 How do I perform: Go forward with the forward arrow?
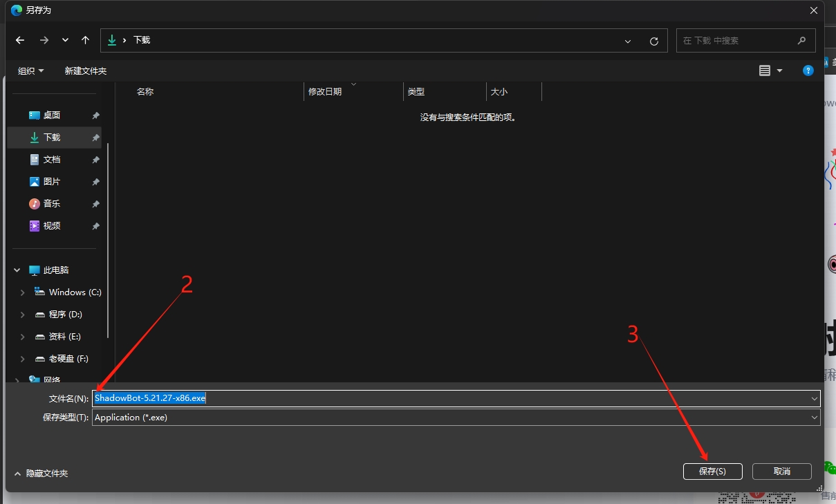pos(44,40)
